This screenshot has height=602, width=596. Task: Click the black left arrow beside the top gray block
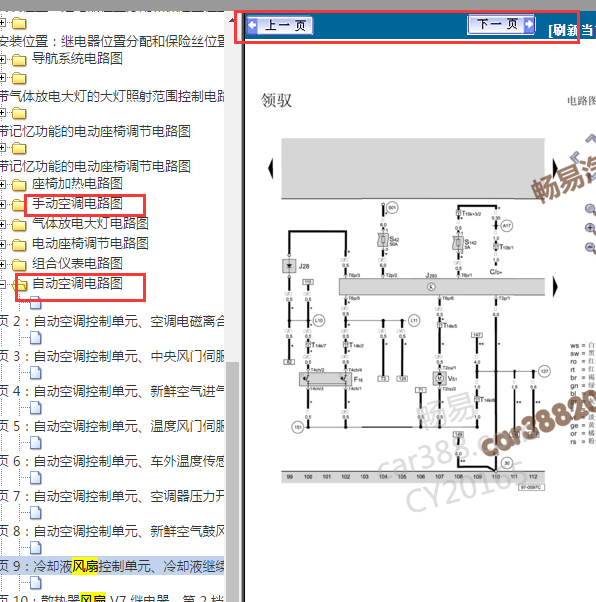pyautogui.click(x=271, y=168)
